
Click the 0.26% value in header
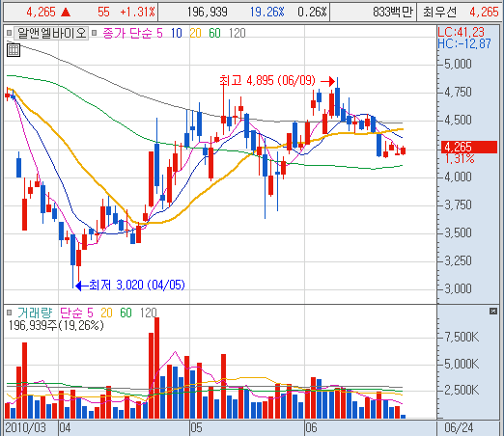(x=312, y=13)
